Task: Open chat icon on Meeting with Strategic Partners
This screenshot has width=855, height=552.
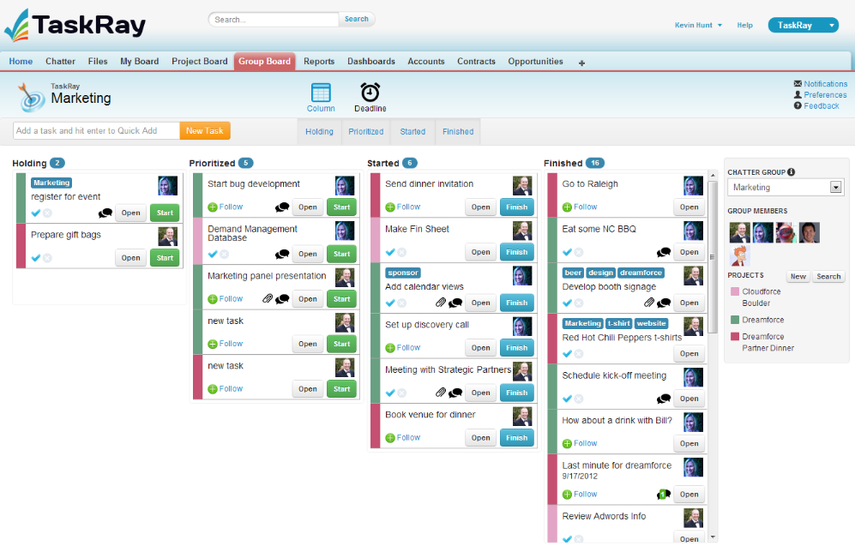Action: pyautogui.click(x=455, y=393)
